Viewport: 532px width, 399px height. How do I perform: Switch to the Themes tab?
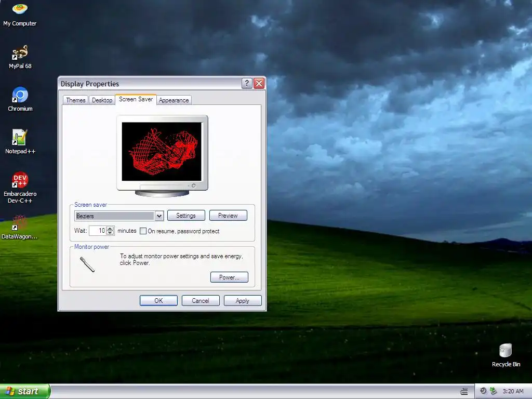(x=76, y=100)
